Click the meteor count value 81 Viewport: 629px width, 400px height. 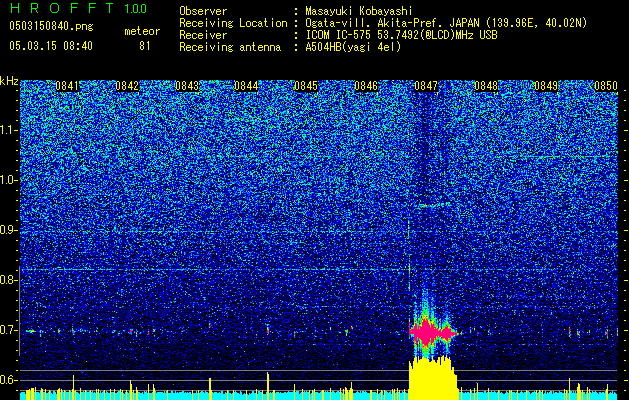145,46
